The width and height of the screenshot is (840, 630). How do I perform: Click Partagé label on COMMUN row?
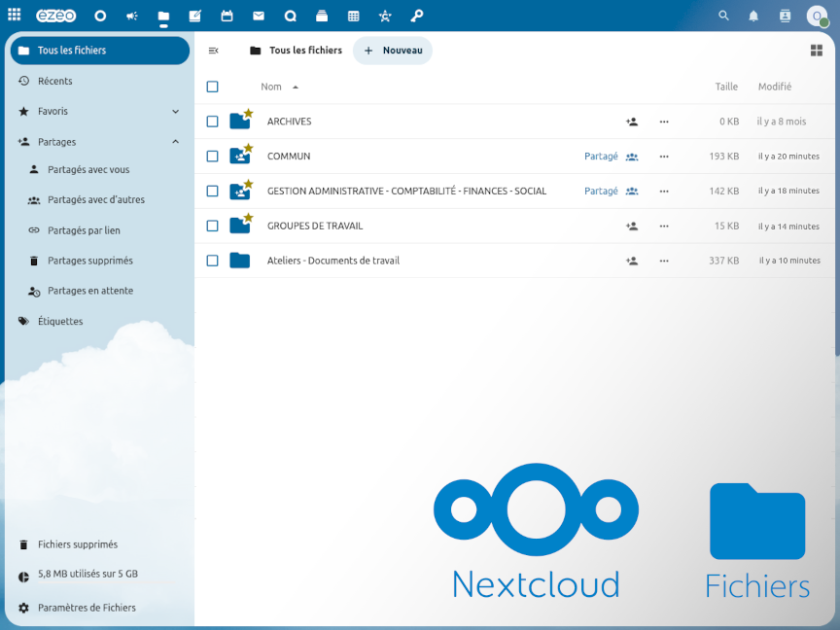pos(601,156)
